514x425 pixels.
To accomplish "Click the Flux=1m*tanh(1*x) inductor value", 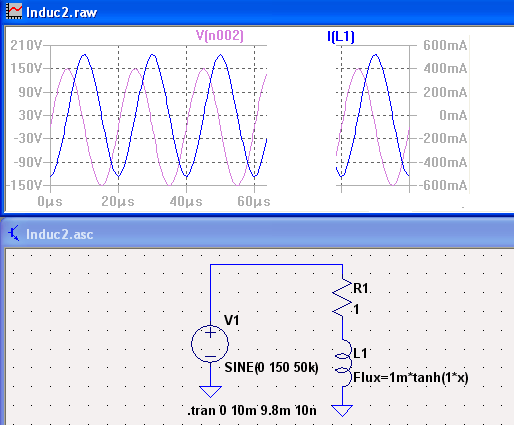I will pos(411,377).
